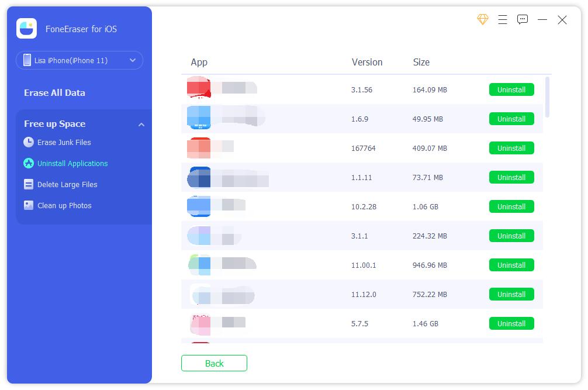This screenshot has width=588, height=390.
Task: Click the version value 5.7.5
Action: point(359,323)
